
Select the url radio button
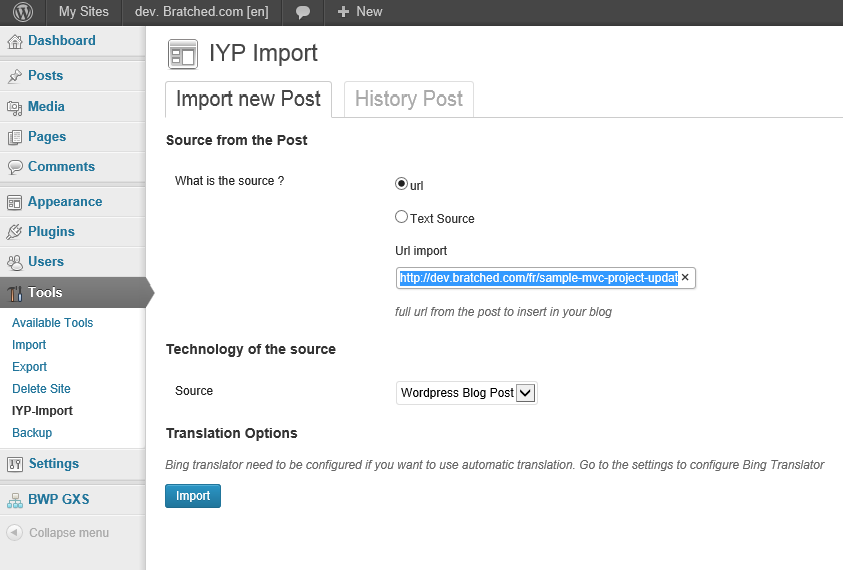[401, 184]
